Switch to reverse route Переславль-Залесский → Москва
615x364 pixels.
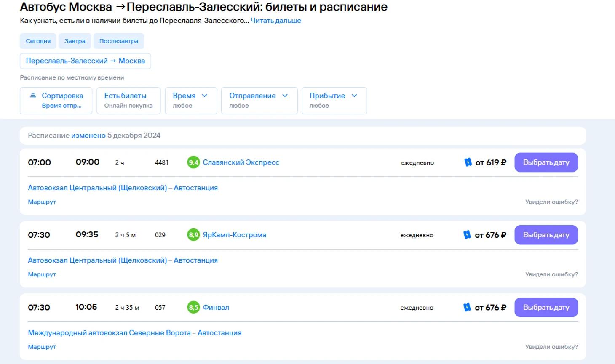tap(85, 61)
